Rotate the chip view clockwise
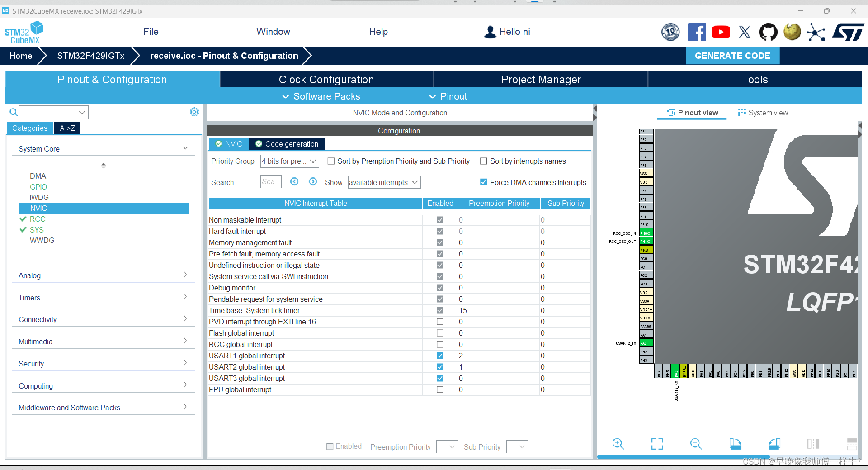The height and width of the screenshot is (470, 868). [735, 444]
